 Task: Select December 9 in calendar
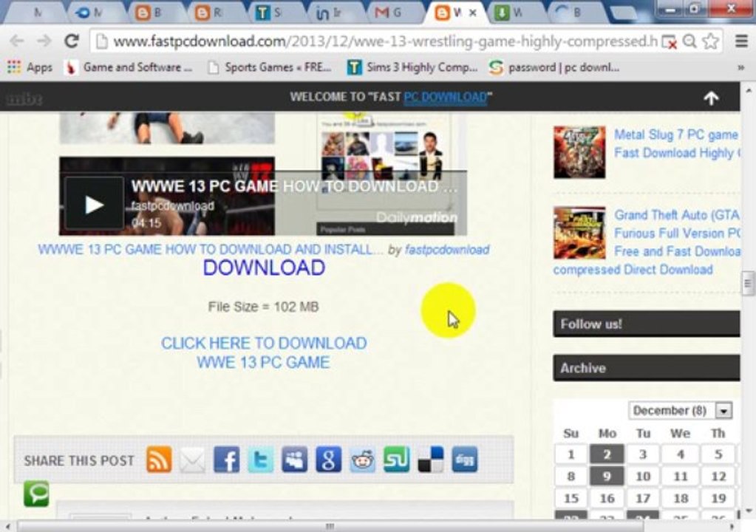(x=607, y=476)
